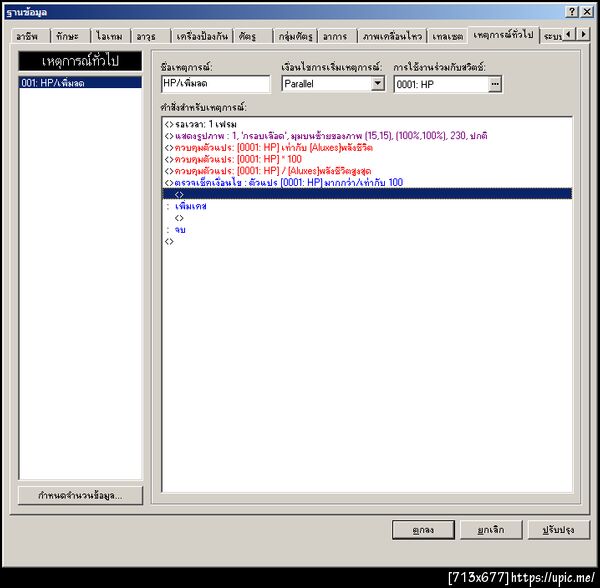This screenshot has height=588, width=600.
Task: Switch to the ทักษะ tab
Action: pos(70,36)
